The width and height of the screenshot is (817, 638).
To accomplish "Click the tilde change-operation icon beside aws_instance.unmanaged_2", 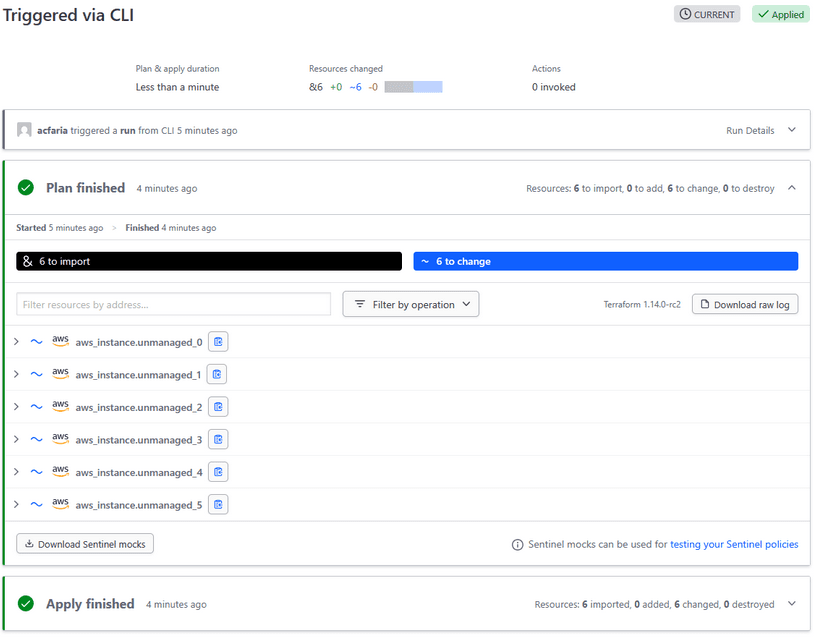I will pos(36,406).
